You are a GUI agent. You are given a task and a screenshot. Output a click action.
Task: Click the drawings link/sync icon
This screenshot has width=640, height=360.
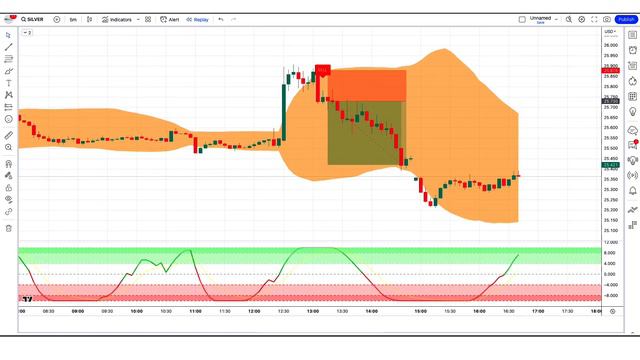pyautogui.click(x=9, y=212)
